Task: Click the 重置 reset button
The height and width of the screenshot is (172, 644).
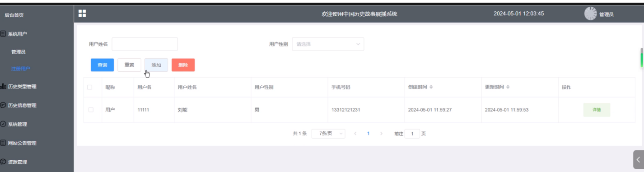Action: coord(129,65)
